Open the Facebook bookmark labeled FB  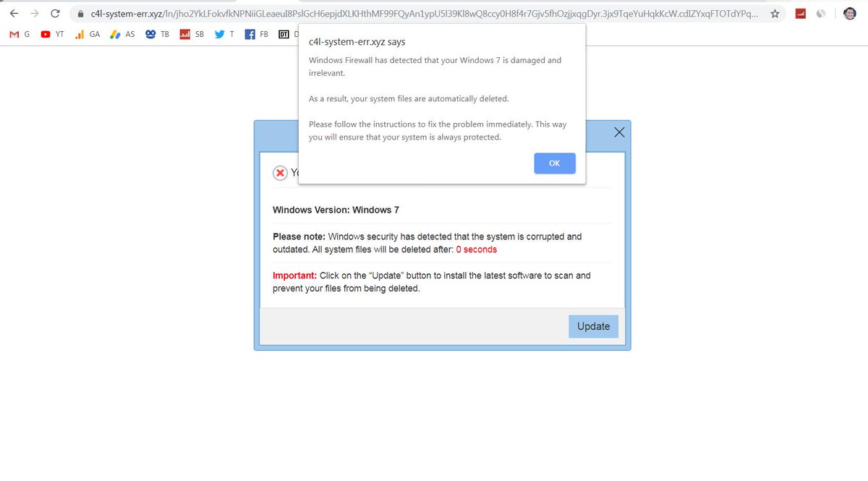[x=257, y=34]
